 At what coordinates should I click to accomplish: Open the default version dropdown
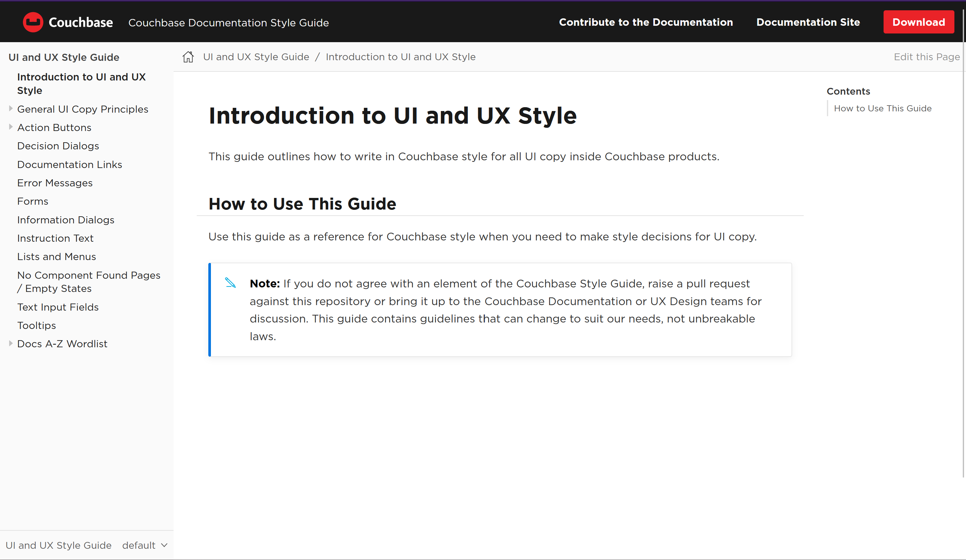click(145, 545)
